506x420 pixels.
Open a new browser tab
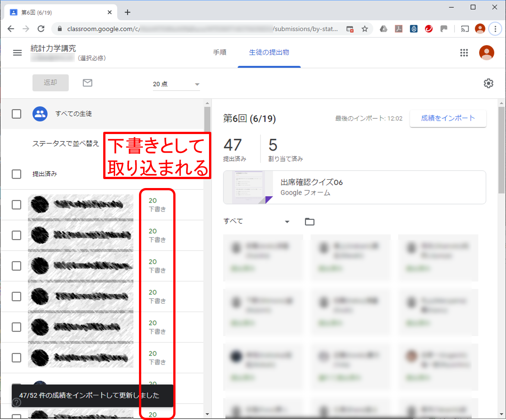pos(127,12)
